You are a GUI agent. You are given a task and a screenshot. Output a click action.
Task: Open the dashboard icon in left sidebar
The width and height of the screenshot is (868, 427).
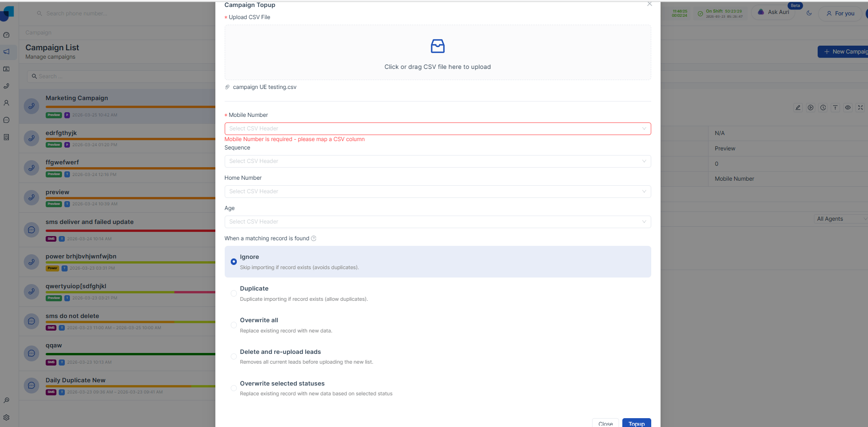(7, 35)
